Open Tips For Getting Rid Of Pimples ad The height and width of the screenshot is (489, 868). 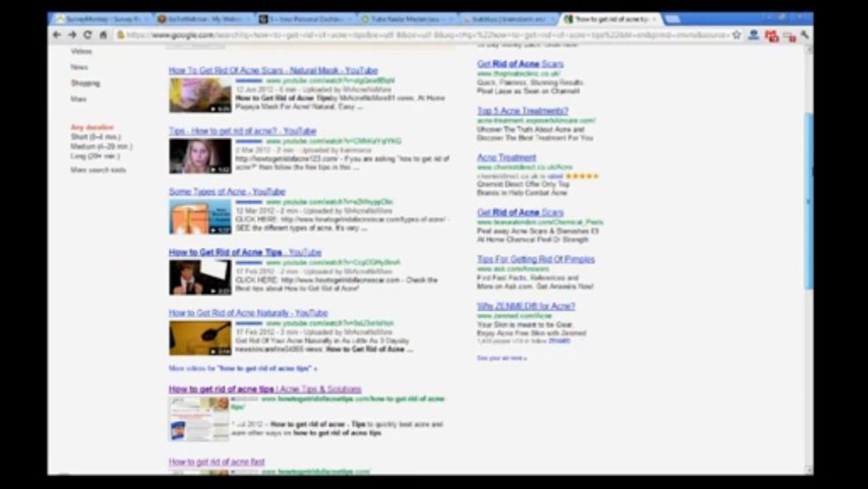[535, 260]
